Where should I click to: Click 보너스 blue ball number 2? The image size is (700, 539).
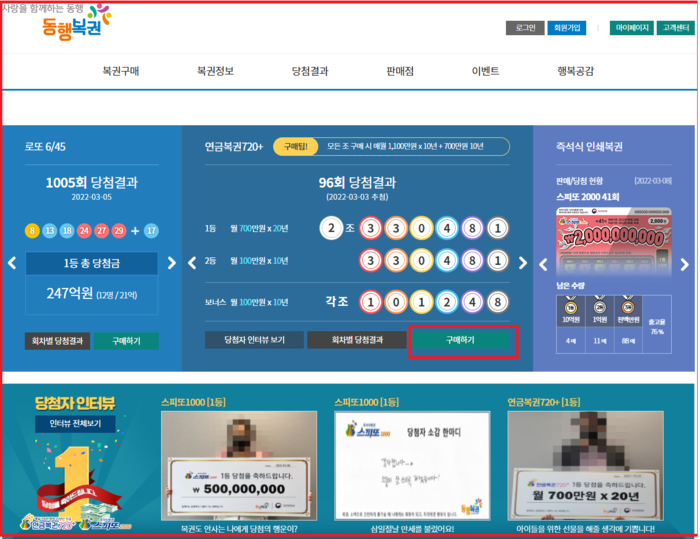click(446, 302)
